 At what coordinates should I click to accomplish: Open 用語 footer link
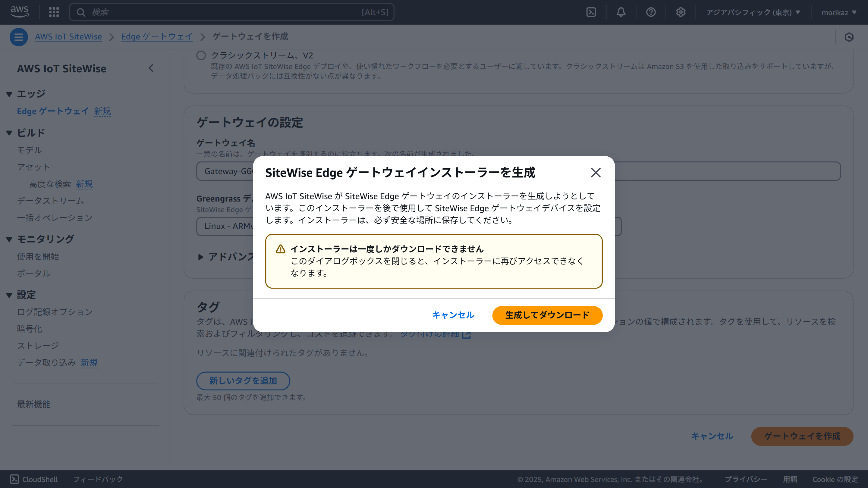click(x=790, y=479)
